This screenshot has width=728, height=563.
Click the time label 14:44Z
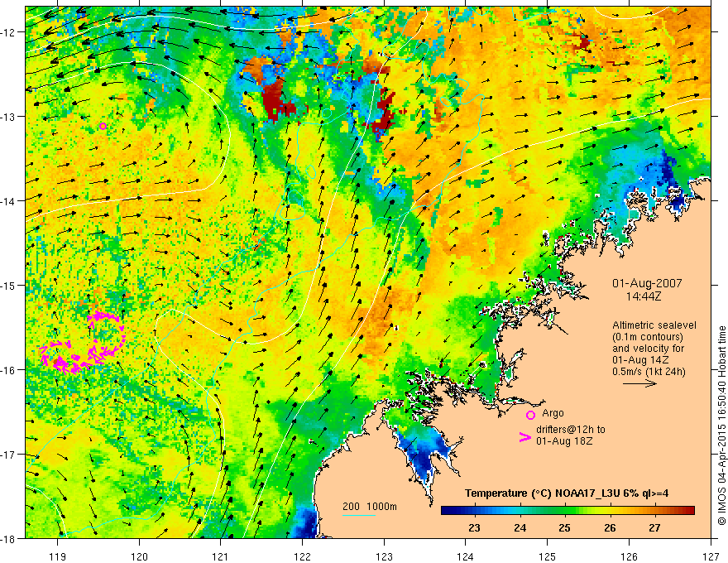pyautogui.click(x=643, y=296)
